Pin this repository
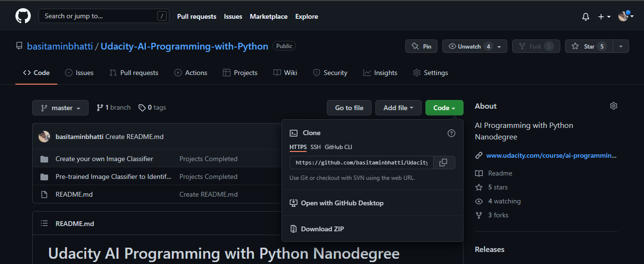This screenshot has width=644, height=264. (x=421, y=46)
